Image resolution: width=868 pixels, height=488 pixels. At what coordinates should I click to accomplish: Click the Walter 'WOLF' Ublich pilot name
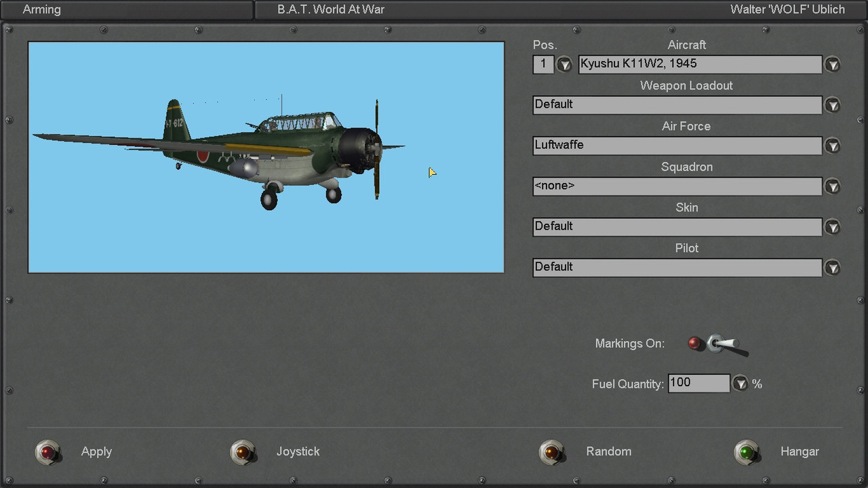tap(787, 9)
